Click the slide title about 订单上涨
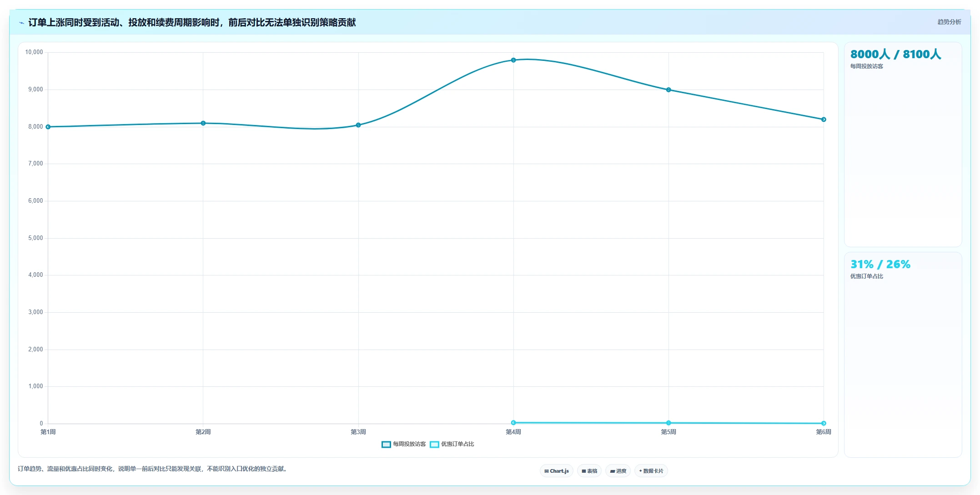Screen dimensions: 980x495 coord(192,22)
